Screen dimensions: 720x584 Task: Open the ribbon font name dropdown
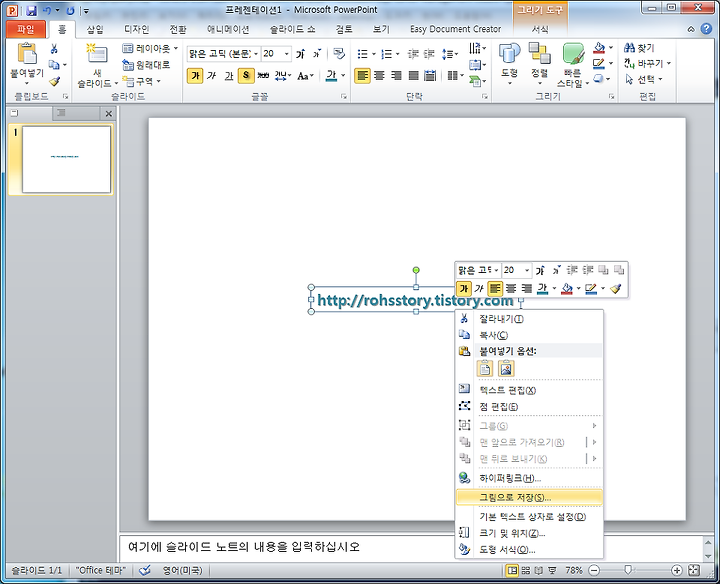[x=256, y=54]
